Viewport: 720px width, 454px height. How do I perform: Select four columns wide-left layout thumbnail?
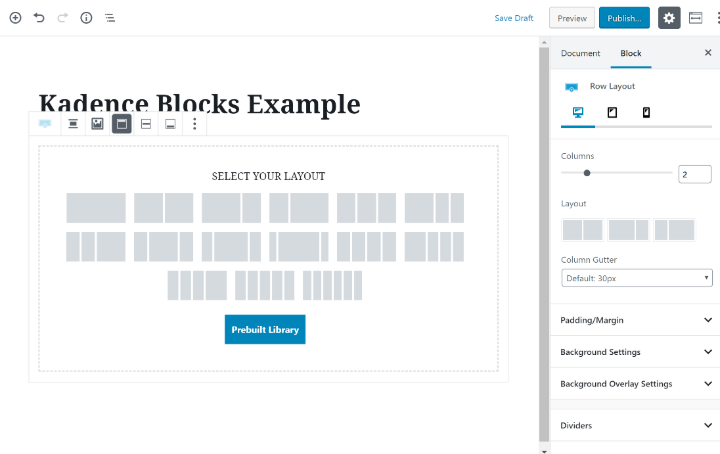[434, 247]
